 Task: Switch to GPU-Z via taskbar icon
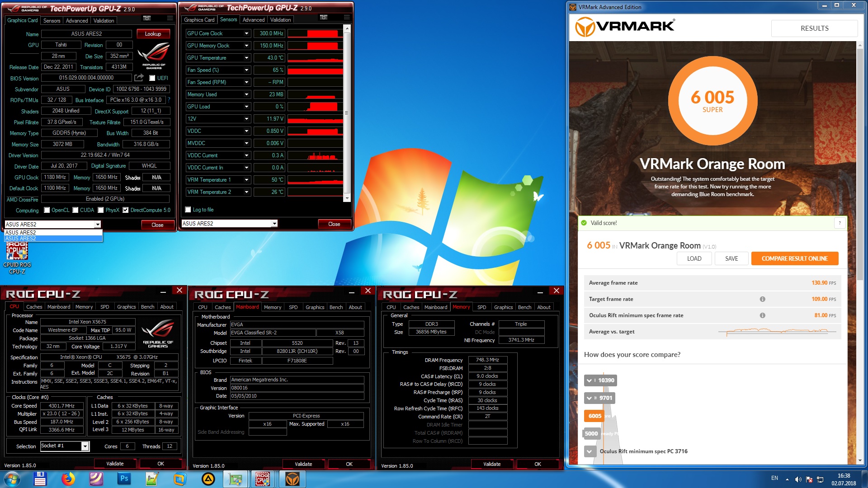(236, 479)
